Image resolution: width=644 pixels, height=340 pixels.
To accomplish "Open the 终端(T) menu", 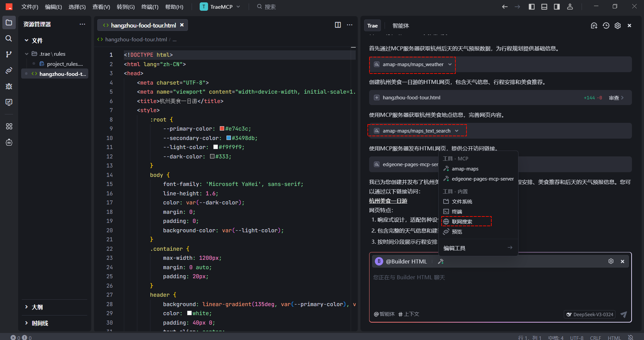I will coord(150,7).
